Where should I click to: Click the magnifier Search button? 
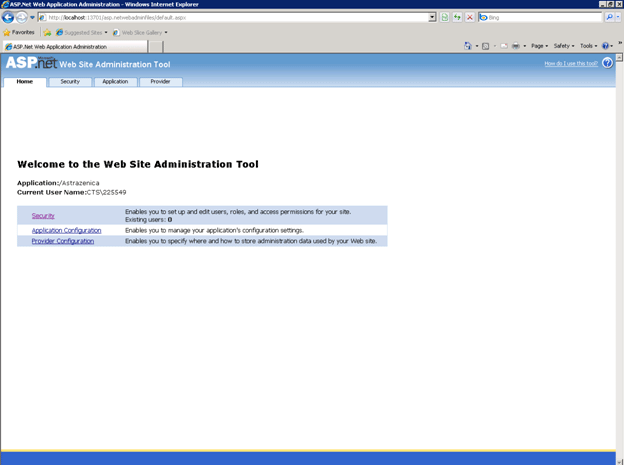[x=609, y=17]
